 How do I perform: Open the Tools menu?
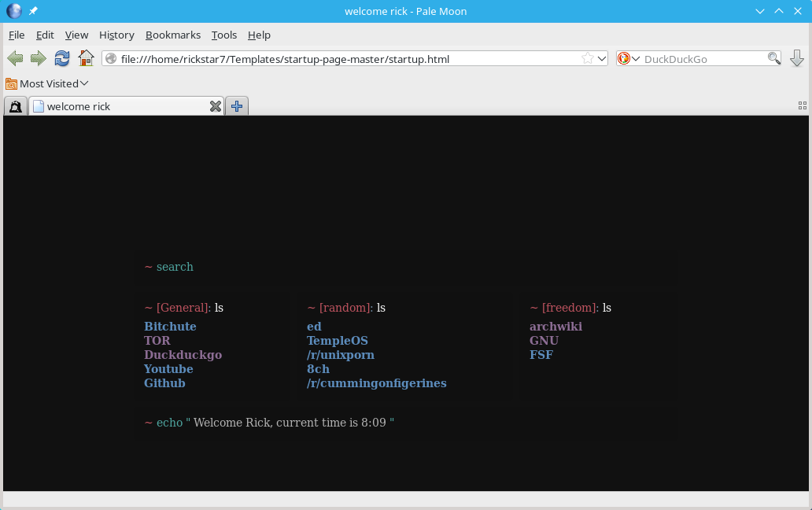click(224, 35)
